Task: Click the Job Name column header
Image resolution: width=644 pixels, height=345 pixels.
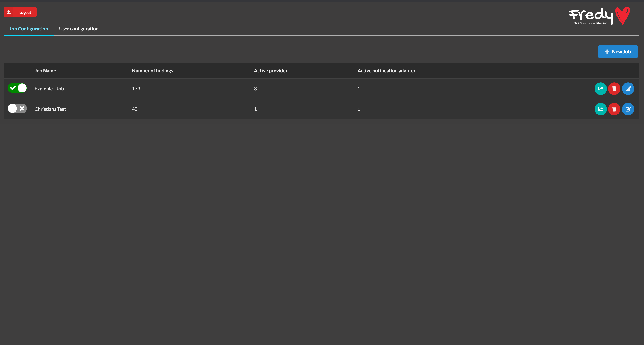Action: click(45, 70)
